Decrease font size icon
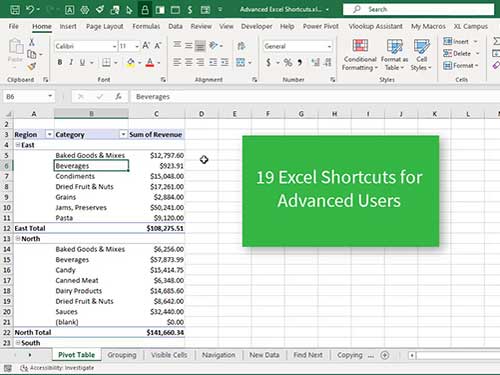The image size is (500, 375). click(158, 46)
